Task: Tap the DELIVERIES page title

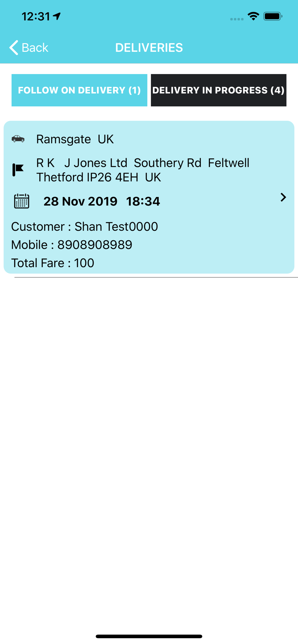Action: tap(149, 48)
